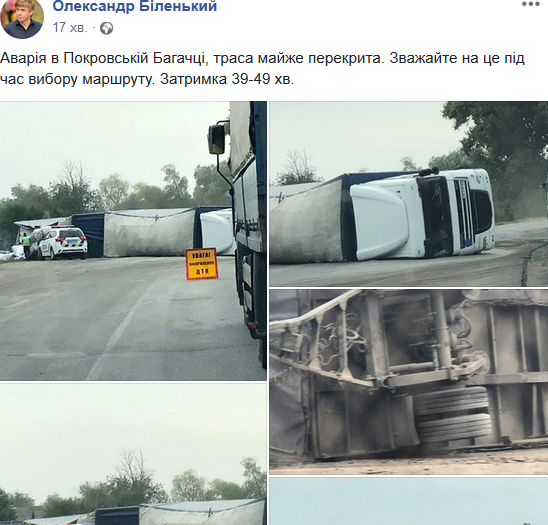548x525 pixels.
Task: Click the overturned truck's cracked windshield
Action: point(435,216)
